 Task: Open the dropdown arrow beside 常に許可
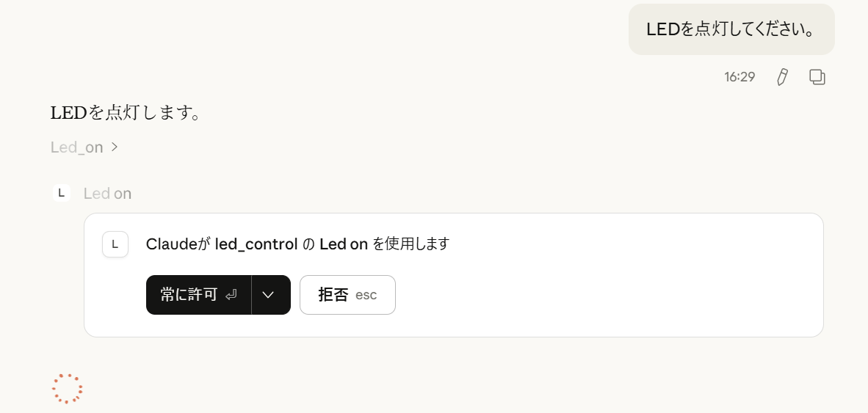269,295
